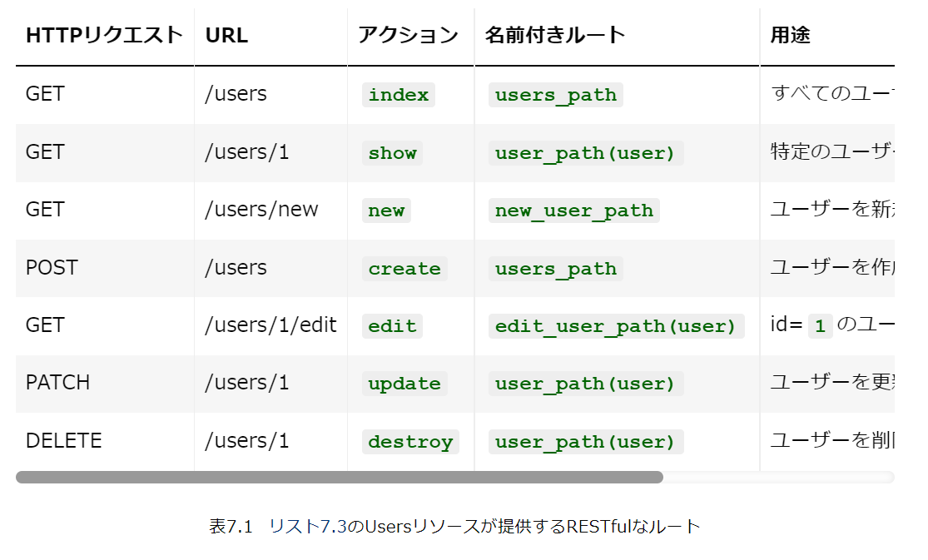Click the PATCH request cell
The image size is (928, 560).
pyautogui.click(x=58, y=383)
